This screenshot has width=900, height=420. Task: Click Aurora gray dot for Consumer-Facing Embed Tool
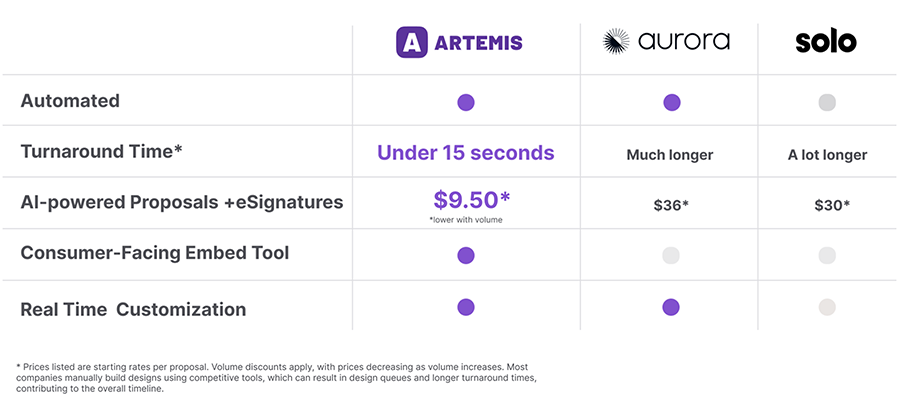(x=670, y=255)
